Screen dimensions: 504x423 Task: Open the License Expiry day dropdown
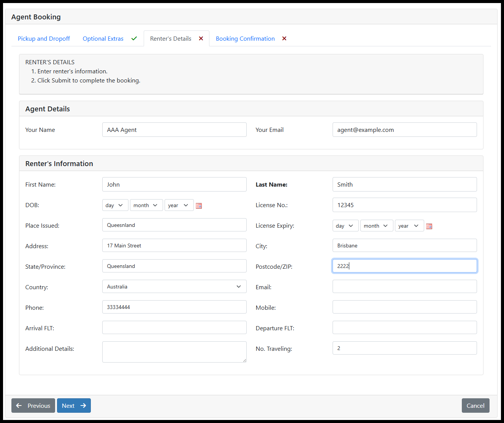[x=346, y=226]
